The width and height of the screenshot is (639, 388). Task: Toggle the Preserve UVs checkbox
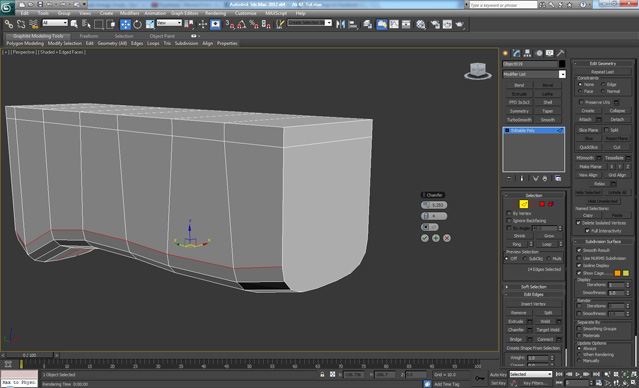click(582, 102)
